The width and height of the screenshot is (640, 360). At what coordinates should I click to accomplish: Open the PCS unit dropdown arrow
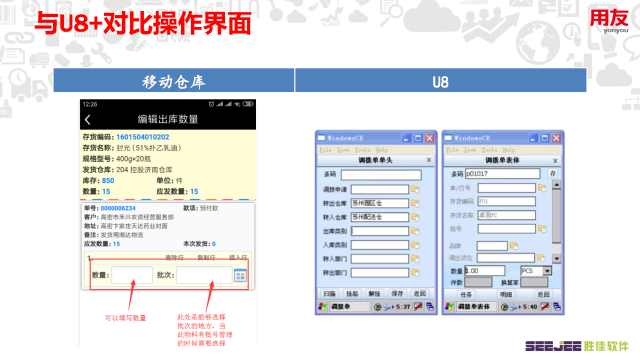pos(547,271)
